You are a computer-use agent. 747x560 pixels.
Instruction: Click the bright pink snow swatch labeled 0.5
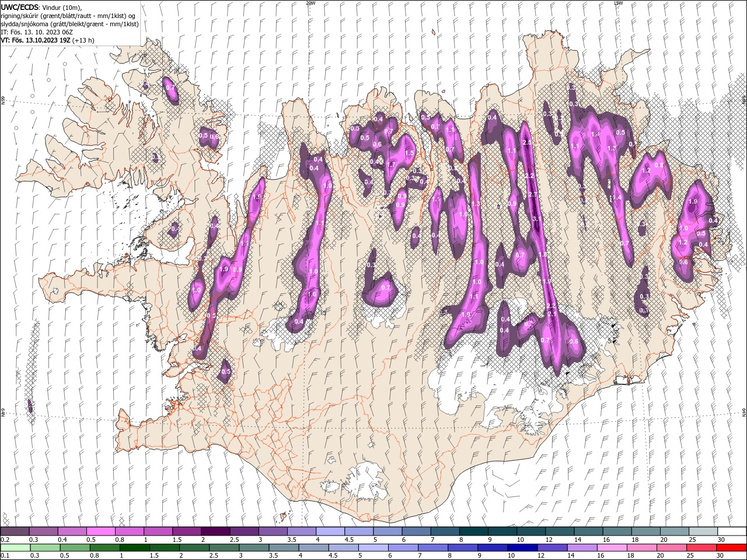[x=101, y=531]
